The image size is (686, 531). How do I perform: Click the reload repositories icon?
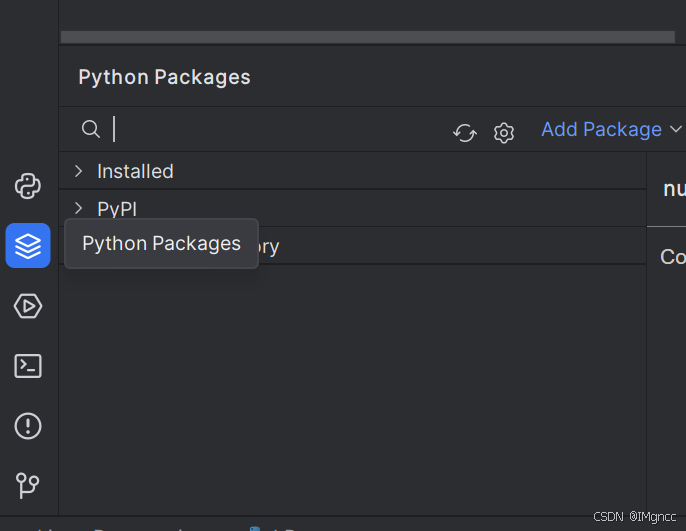(465, 132)
